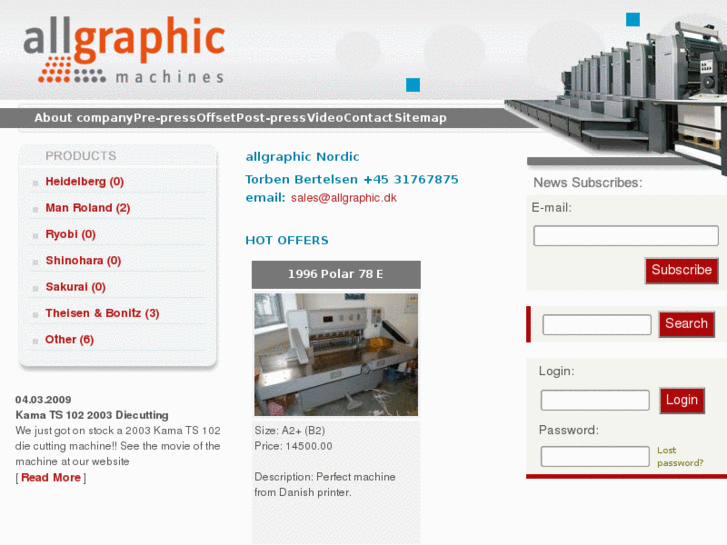Focus the news subscription E-mail field
This screenshot has width=727, height=545.
pos(626,236)
